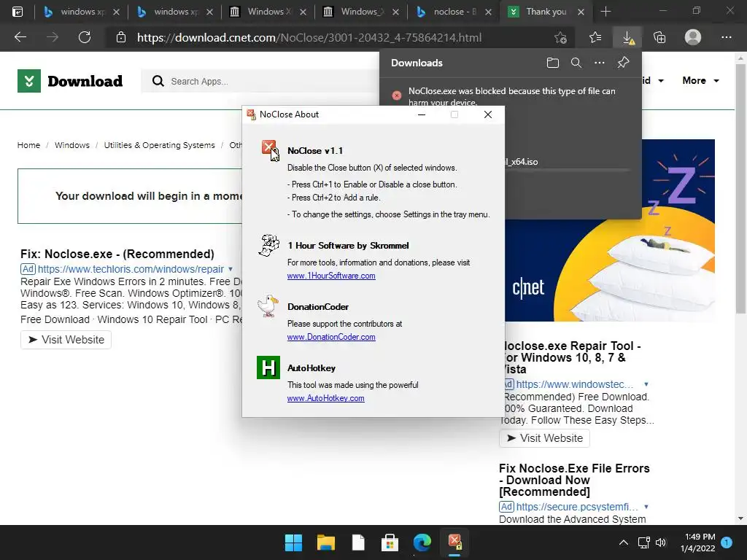
Task: Click the red blocked icon beside NoClose.exe
Action: pyautogui.click(x=396, y=96)
